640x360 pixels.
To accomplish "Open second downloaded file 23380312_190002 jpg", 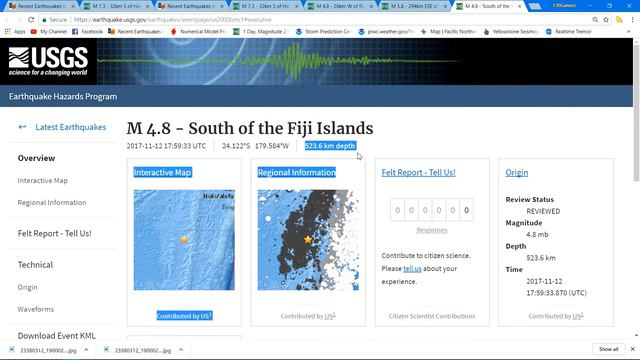I will click(143, 350).
